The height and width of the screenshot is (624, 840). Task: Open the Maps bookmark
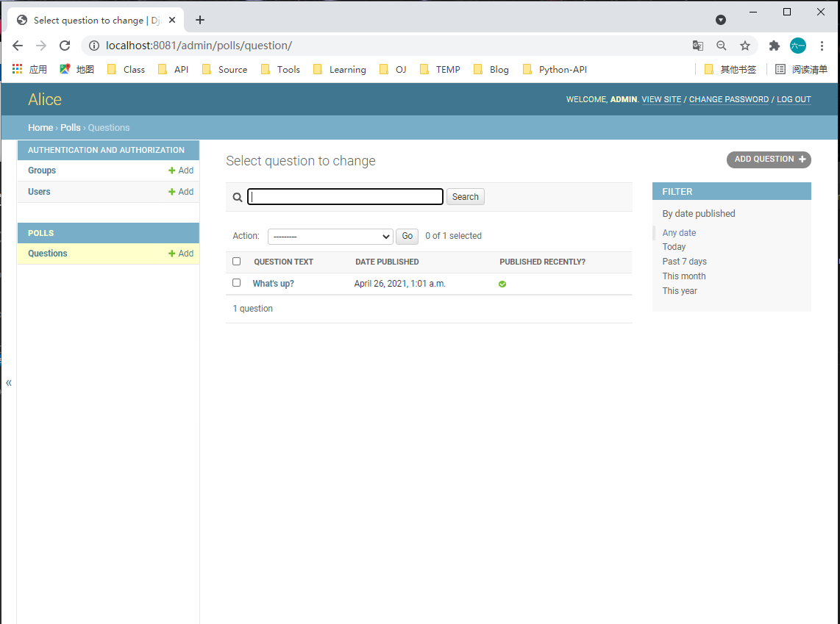[76, 69]
